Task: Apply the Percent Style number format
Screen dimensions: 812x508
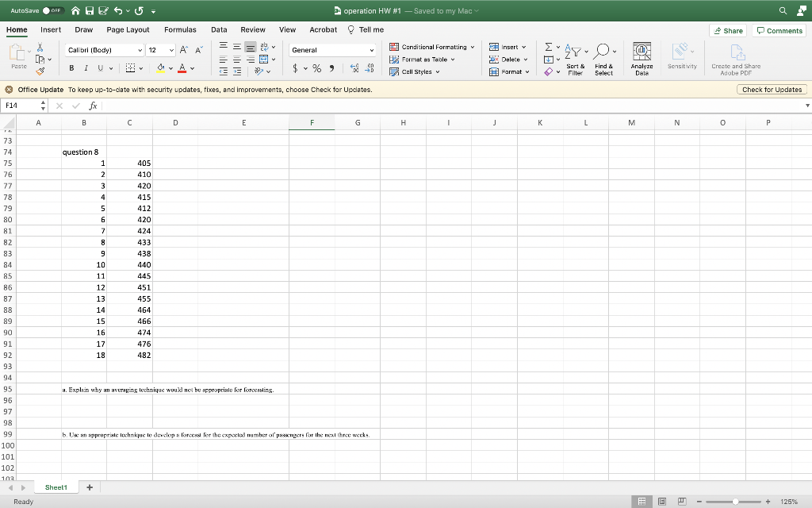Action: (x=316, y=68)
